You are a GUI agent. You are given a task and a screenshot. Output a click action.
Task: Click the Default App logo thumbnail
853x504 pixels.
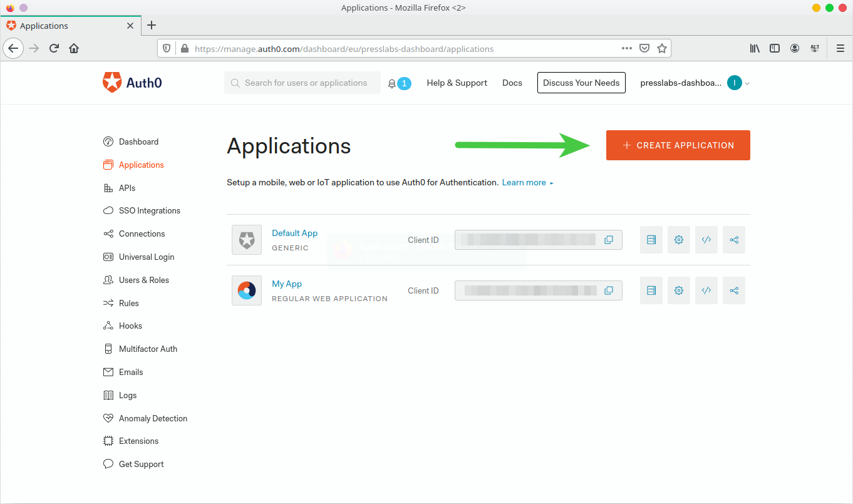(247, 240)
